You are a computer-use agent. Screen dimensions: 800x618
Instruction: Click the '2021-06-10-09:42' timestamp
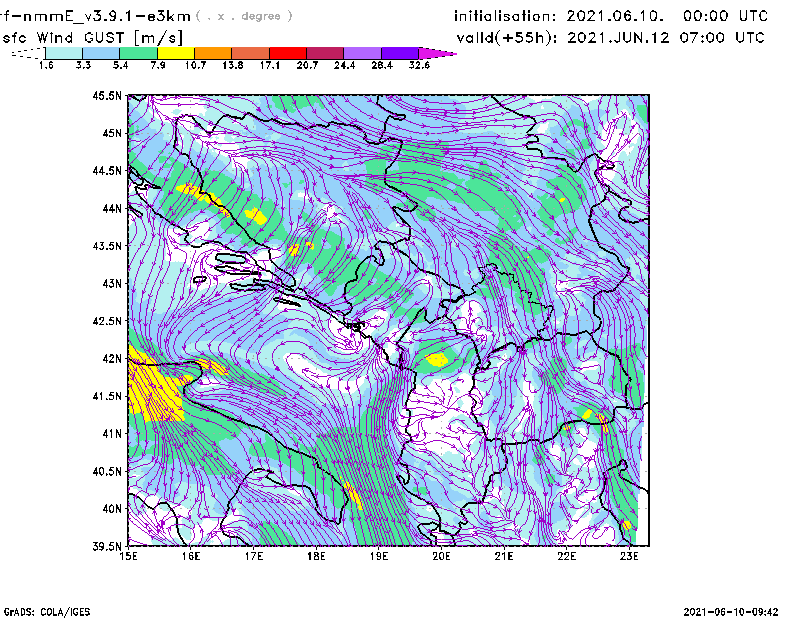point(731,612)
